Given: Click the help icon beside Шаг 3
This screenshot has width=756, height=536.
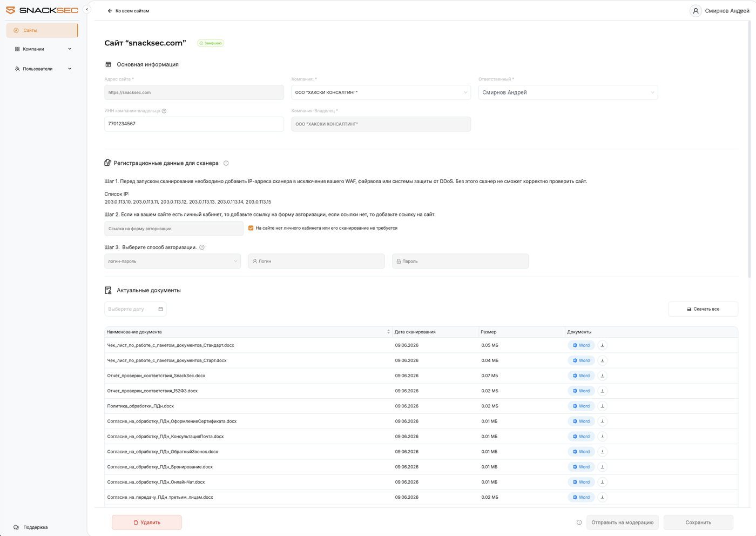Looking at the screenshot, I should tap(202, 247).
